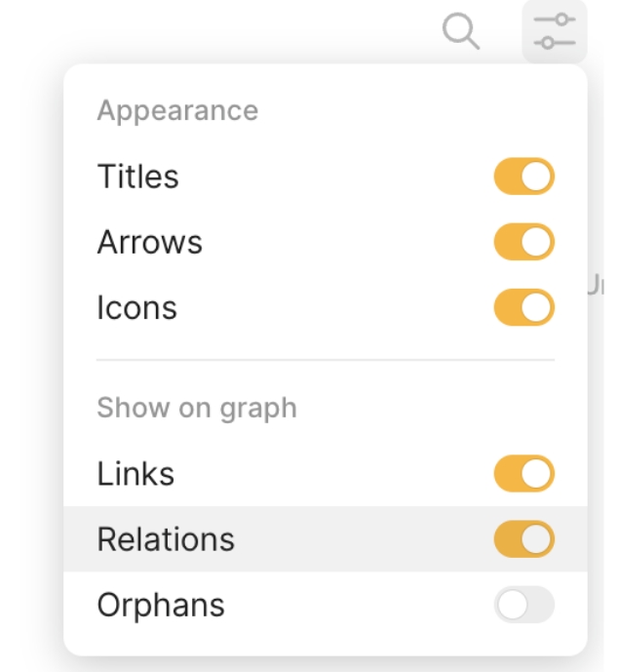Click the Appearance section heading
619x672 pixels.
(x=177, y=111)
